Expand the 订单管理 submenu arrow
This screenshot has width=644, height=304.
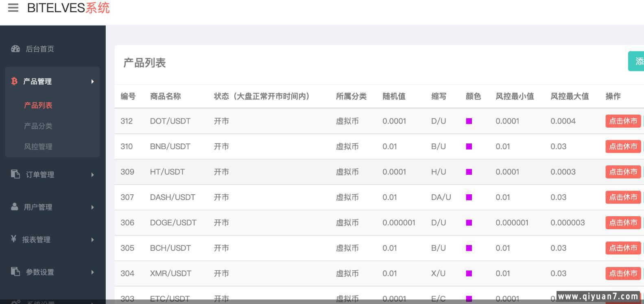pyautogui.click(x=92, y=175)
